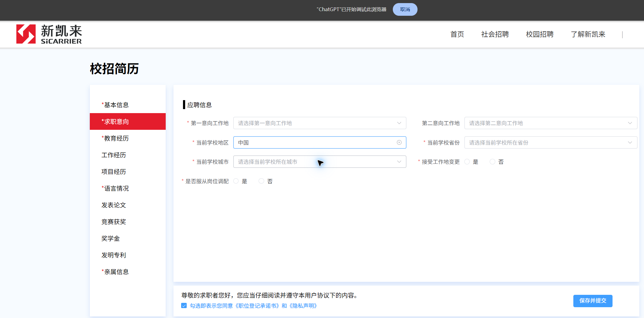Open the 第二意向工作地 dropdown

(551, 123)
